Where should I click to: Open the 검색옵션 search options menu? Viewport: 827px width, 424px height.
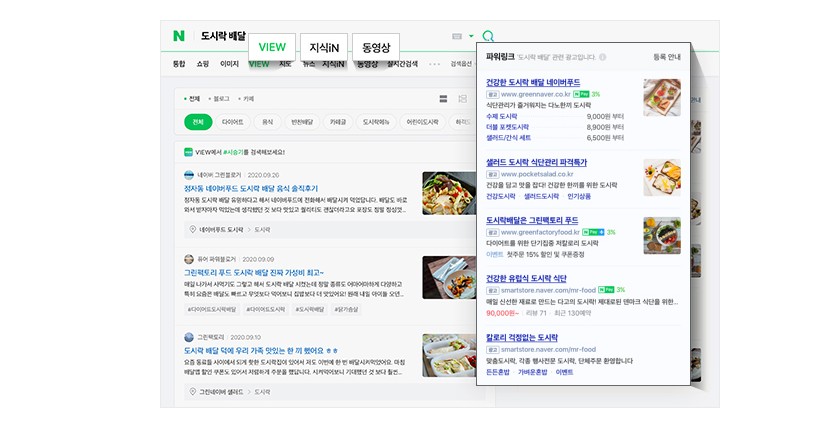click(x=462, y=64)
